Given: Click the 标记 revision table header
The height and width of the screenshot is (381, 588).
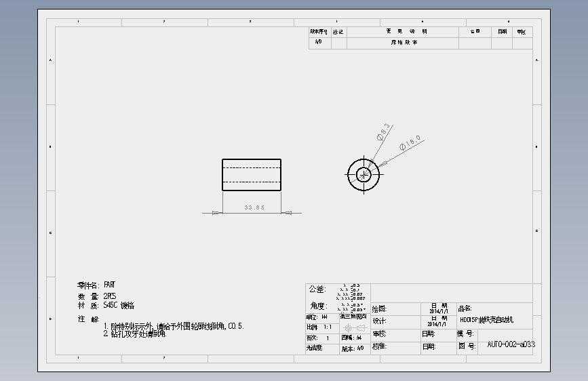Looking at the screenshot, I should pyautogui.click(x=338, y=32).
